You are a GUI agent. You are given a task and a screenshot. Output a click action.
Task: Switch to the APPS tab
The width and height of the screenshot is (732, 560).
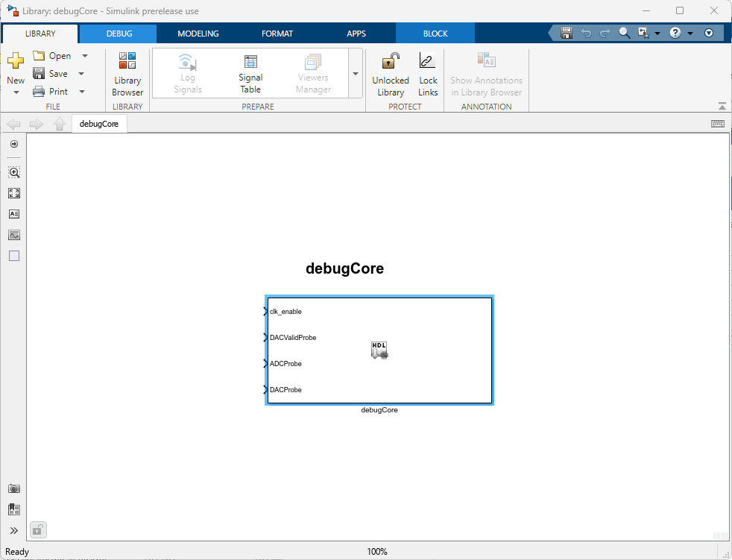pyautogui.click(x=356, y=34)
